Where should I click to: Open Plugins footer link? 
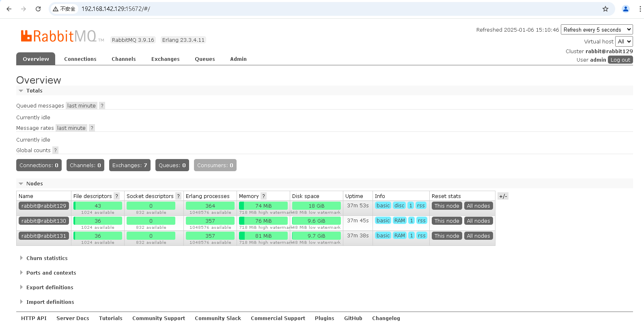pyautogui.click(x=325, y=318)
